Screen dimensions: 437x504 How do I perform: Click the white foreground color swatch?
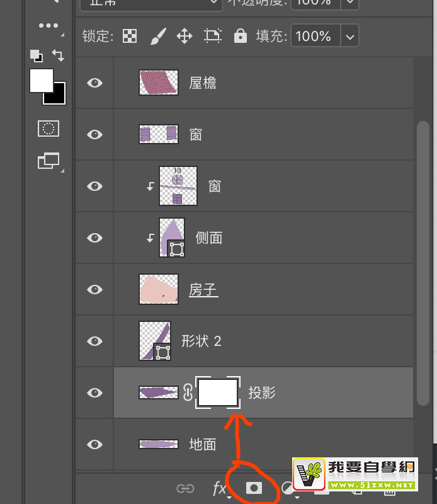(x=41, y=81)
